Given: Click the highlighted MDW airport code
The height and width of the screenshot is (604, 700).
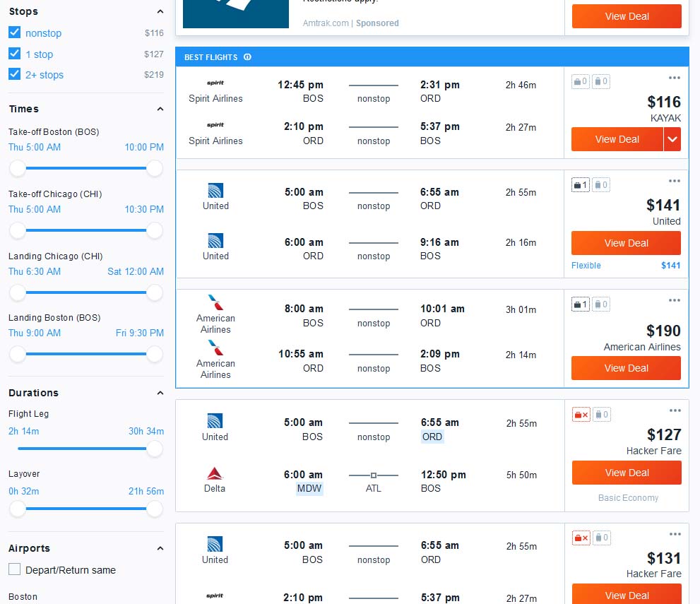Looking at the screenshot, I should [x=309, y=488].
